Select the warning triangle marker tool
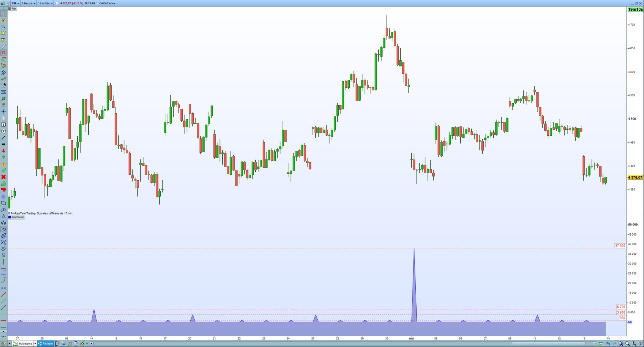This screenshot has height=347, width=644. [x=3, y=164]
